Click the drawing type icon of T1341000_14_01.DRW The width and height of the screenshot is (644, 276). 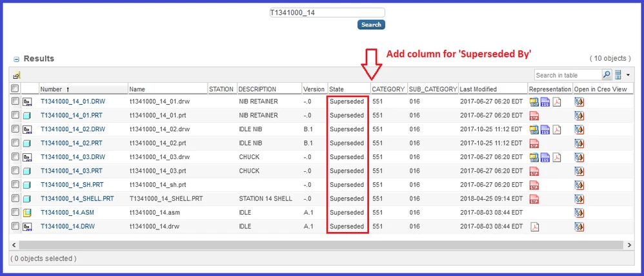point(28,101)
